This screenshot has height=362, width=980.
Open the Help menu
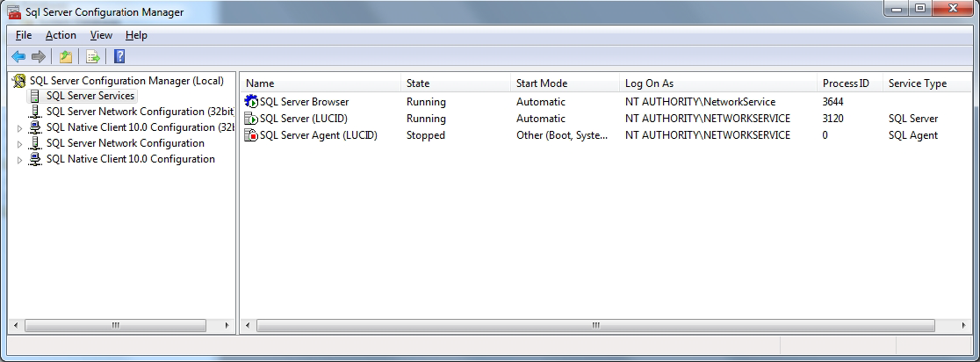(x=136, y=35)
